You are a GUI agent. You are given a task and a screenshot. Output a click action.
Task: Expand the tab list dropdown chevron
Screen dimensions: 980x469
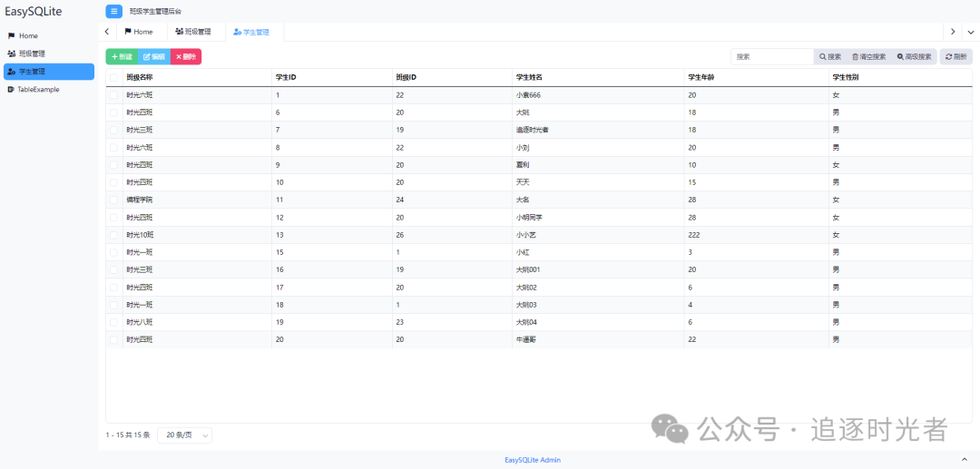(x=970, y=32)
